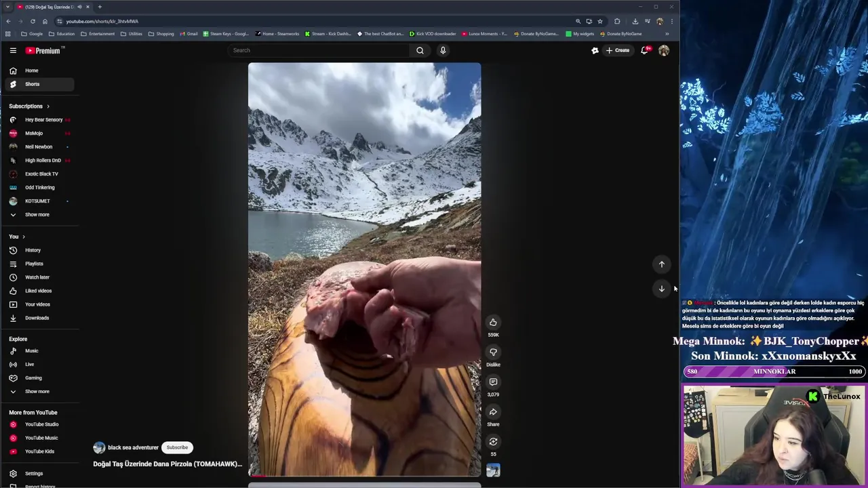Like the Short with the thumbs-up
This screenshot has width=868, height=488.
pos(493,322)
